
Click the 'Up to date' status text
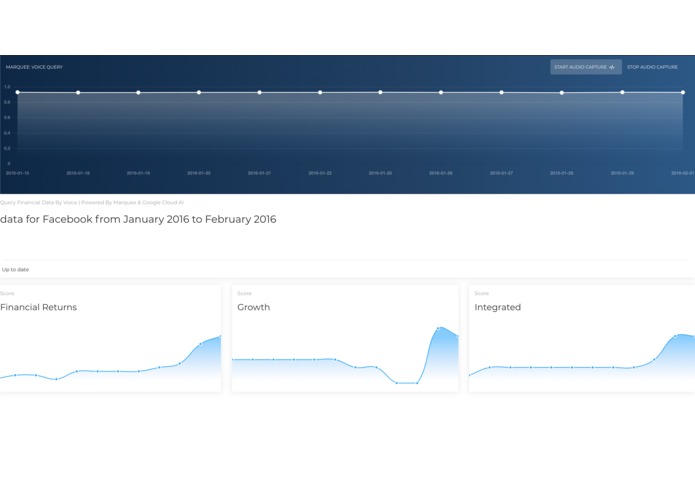click(16, 269)
